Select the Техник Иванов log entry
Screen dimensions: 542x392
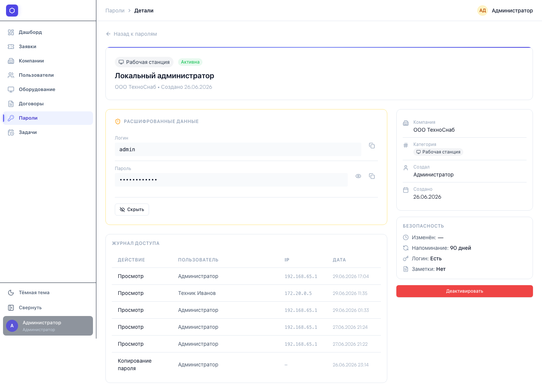point(246,293)
